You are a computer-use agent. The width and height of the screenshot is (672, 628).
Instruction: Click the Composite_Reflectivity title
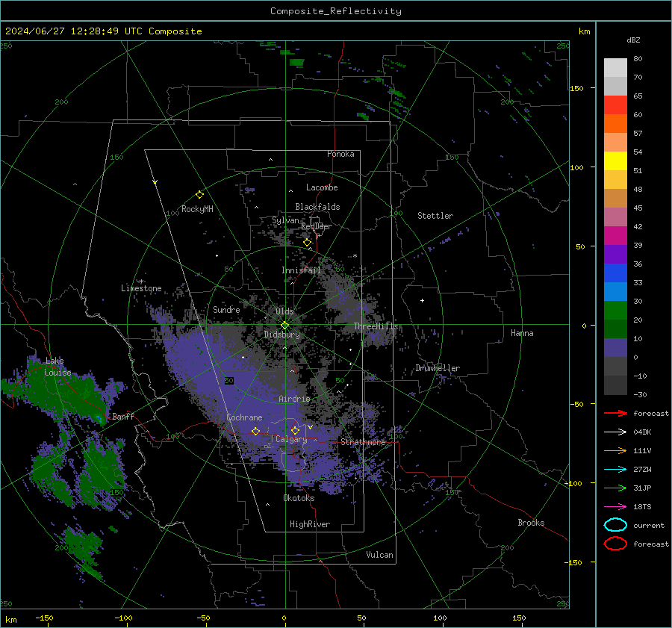[x=335, y=11]
